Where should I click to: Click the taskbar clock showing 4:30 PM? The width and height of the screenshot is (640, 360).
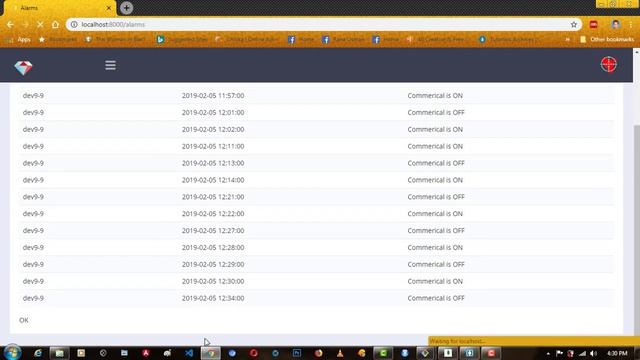coord(617,353)
